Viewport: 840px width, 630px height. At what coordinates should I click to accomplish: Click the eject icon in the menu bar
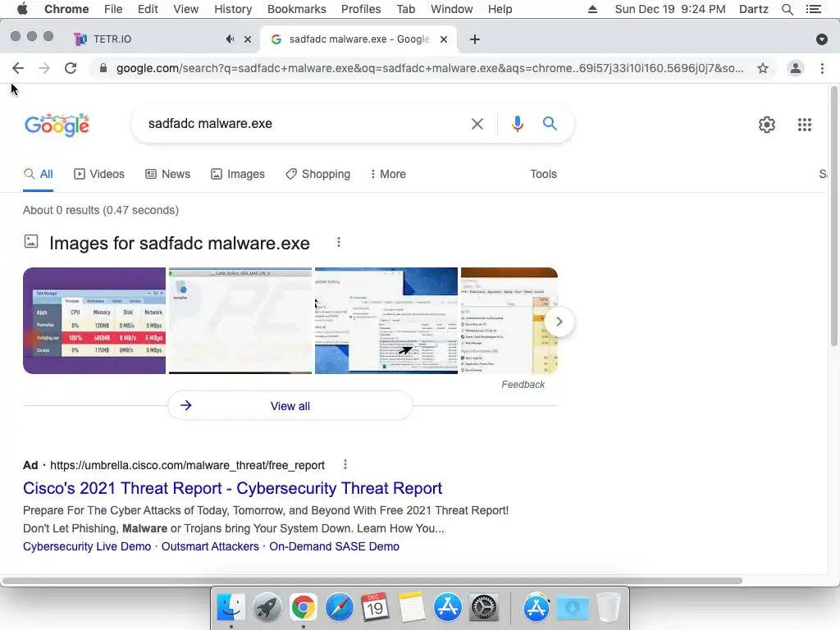[x=592, y=9]
